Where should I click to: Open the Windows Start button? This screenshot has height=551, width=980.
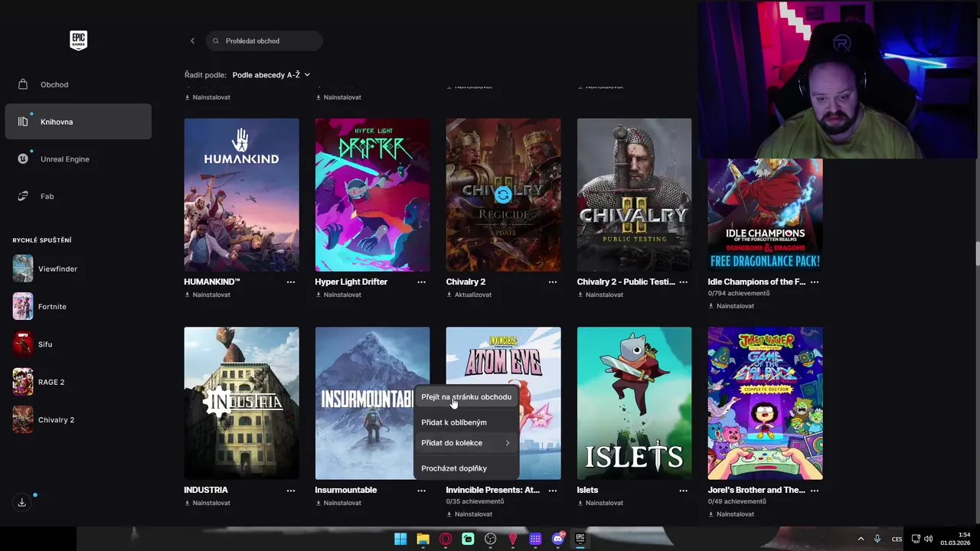(400, 539)
